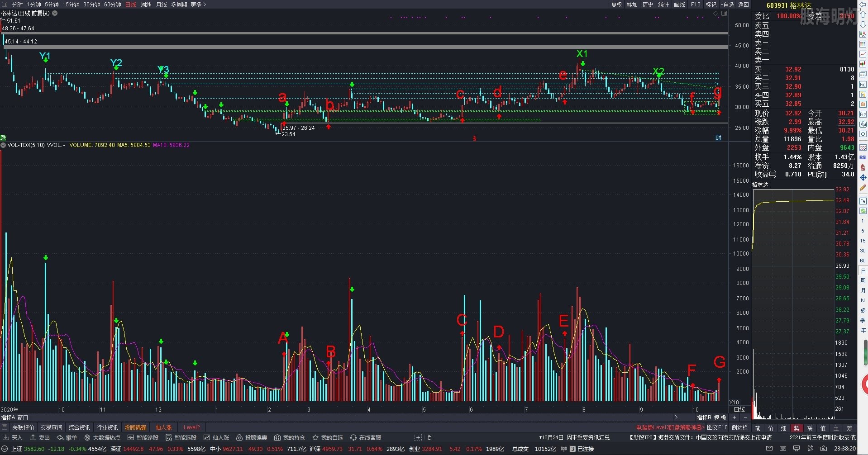Open the 复权 adjustment menu

coord(617,5)
